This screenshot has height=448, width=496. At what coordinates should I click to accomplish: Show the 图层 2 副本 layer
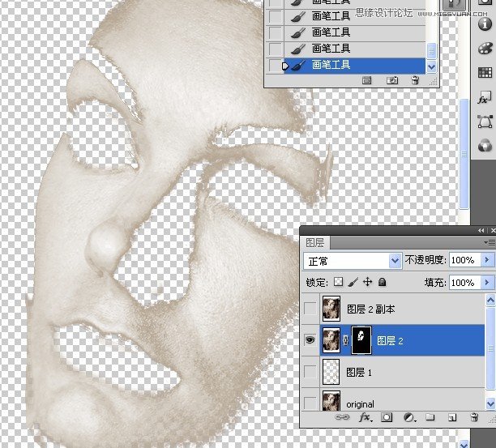pos(309,309)
